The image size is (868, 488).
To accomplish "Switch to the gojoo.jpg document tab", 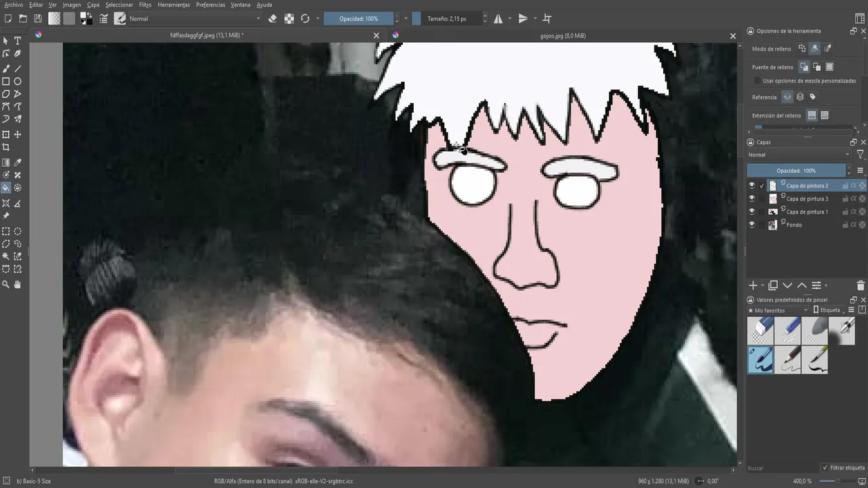I will 563,35.
